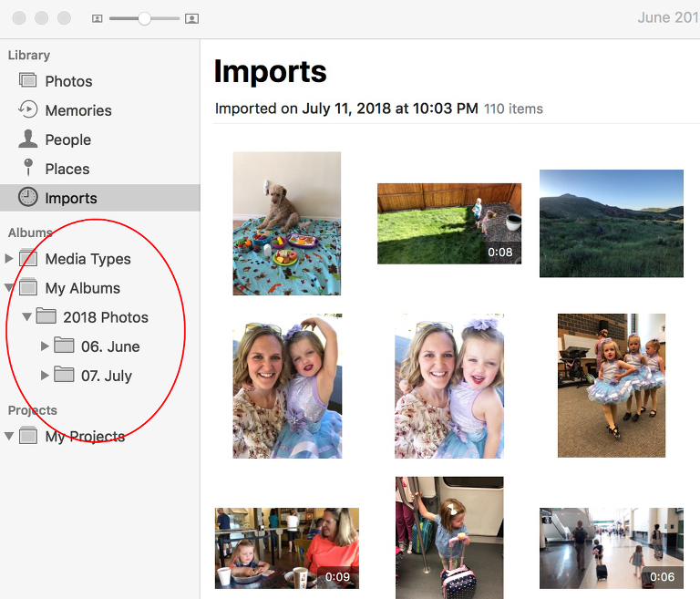700x599 pixels.
Task: Adjust the thumbnail size slider
Action: (144, 18)
